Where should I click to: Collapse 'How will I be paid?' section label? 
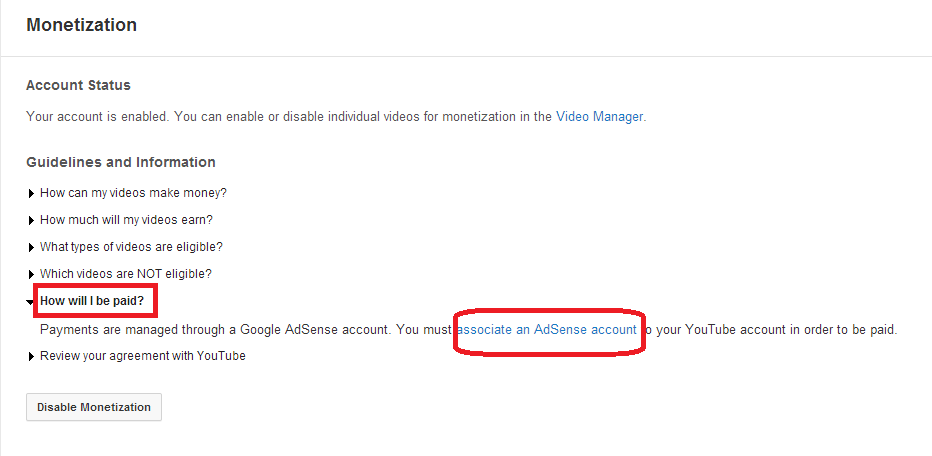(x=92, y=301)
